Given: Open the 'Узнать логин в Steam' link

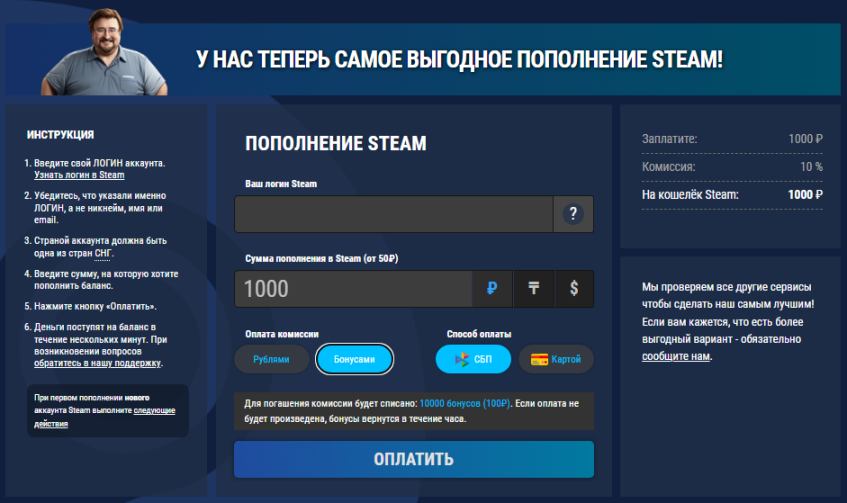Looking at the screenshot, I should pos(79,175).
